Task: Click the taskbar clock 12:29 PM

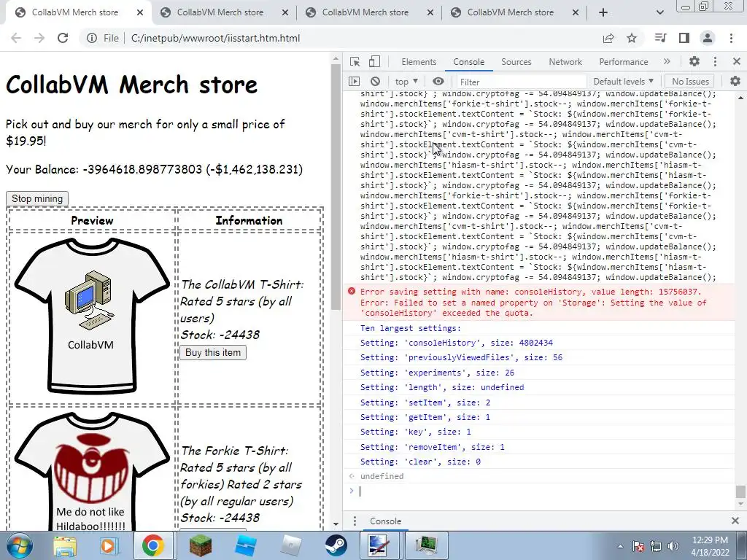Action: coord(710,540)
